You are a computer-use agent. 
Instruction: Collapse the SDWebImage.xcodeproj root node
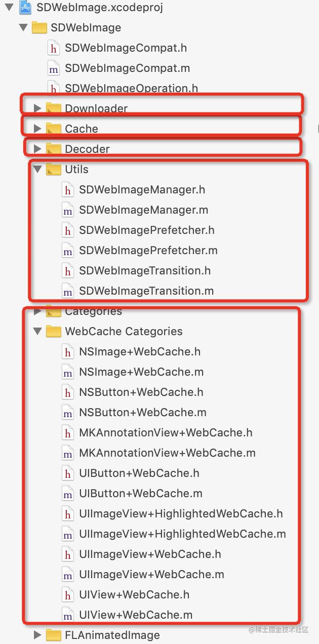click(9, 7)
